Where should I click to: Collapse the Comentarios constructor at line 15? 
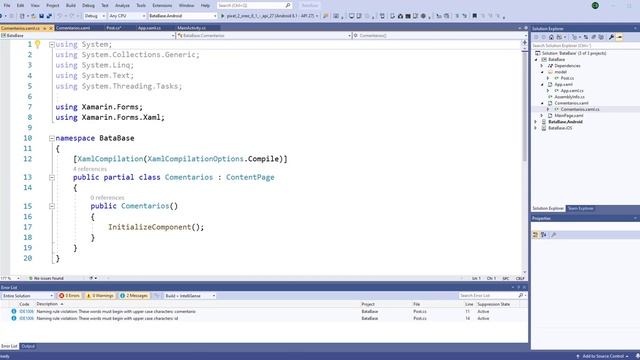[x=52, y=206]
